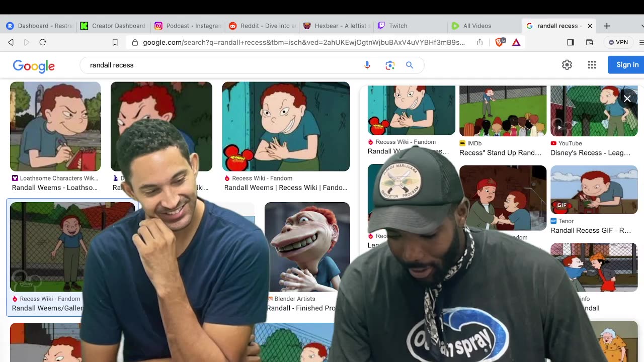Open IMDb 'Recess" Stand Up Rand...' link
The image size is (644, 362).
coord(501,153)
